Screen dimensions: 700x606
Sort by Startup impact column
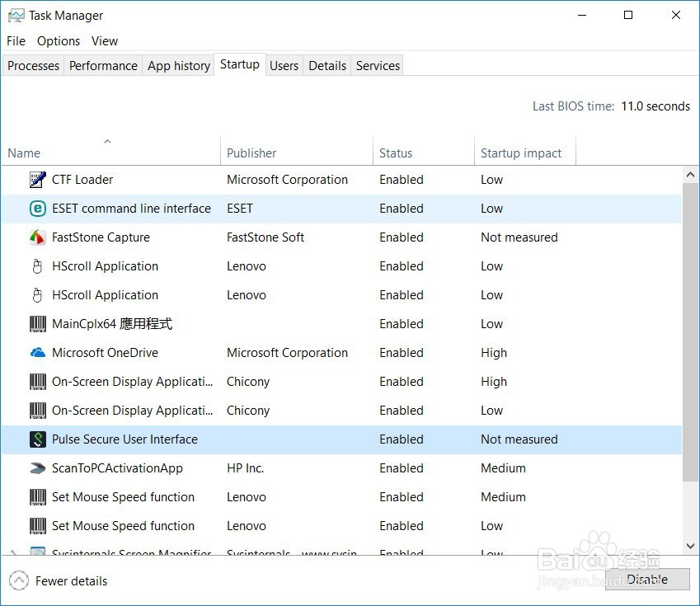pyautogui.click(x=521, y=153)
